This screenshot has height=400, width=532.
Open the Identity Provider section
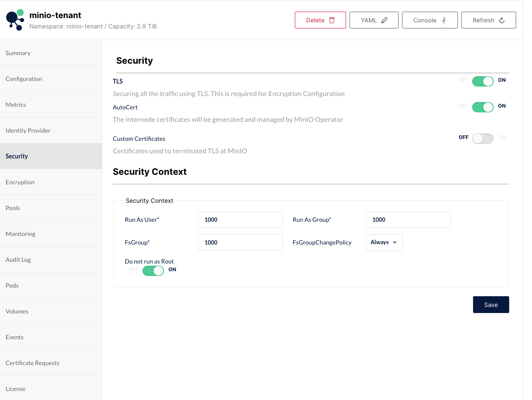[28, 130]
